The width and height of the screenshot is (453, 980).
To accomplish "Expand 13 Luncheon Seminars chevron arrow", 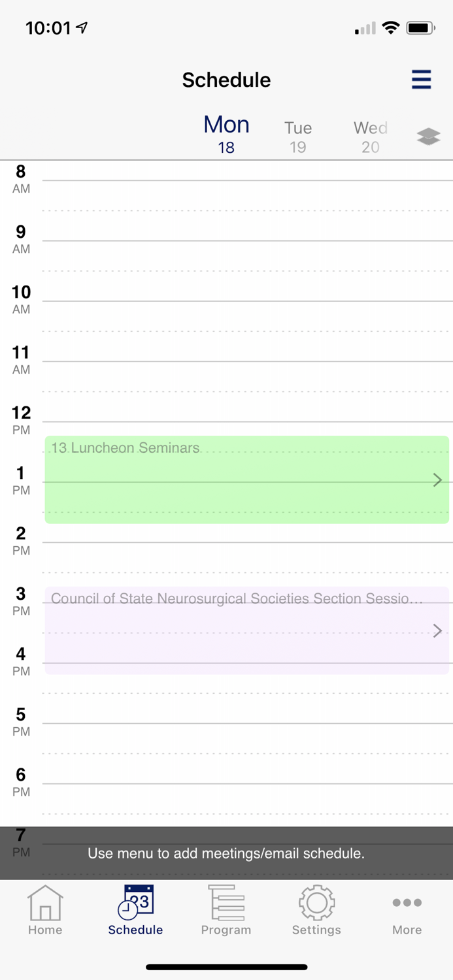I will click(437, 480).
